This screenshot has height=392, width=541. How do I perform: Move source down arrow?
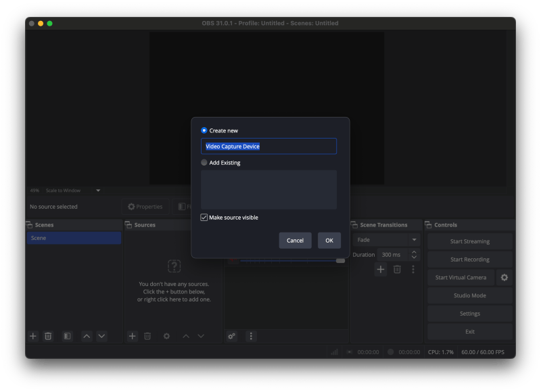point(201,336)
